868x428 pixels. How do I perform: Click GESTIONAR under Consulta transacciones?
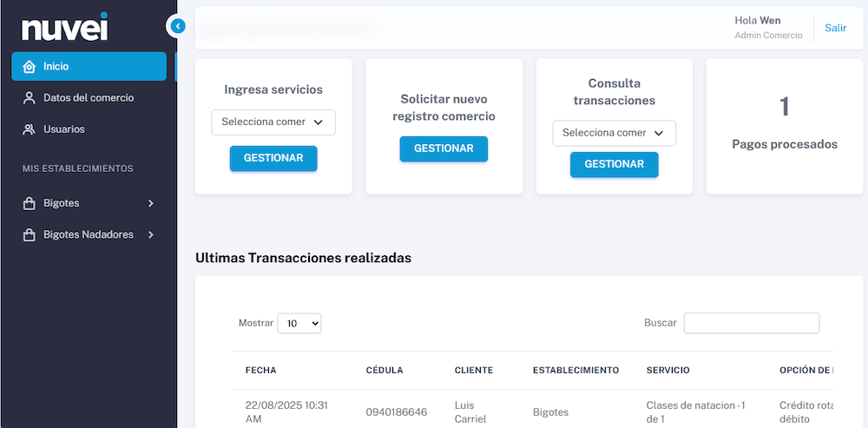pos(615,164)
